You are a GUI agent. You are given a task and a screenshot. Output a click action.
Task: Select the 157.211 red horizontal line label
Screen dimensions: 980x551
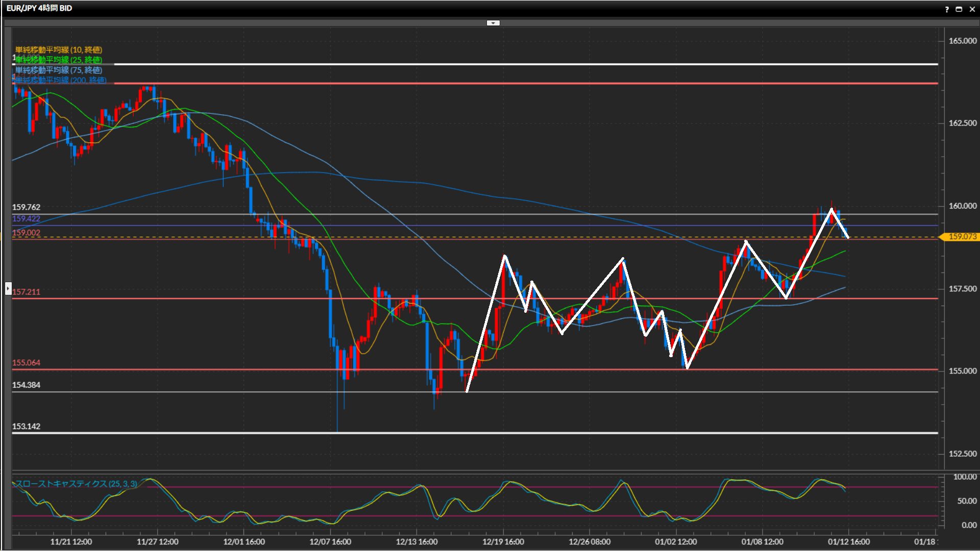(26, 292)
